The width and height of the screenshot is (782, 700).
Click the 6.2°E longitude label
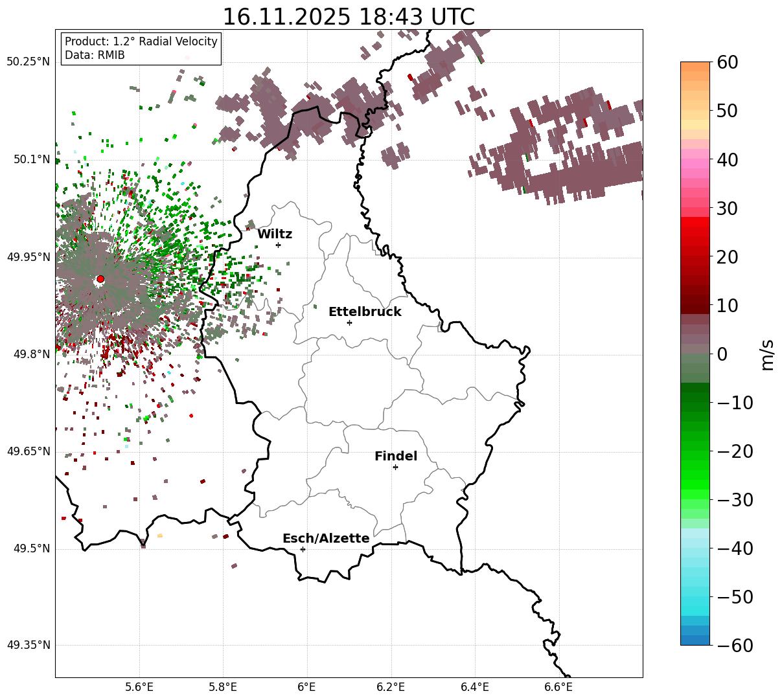coord(391,687)
